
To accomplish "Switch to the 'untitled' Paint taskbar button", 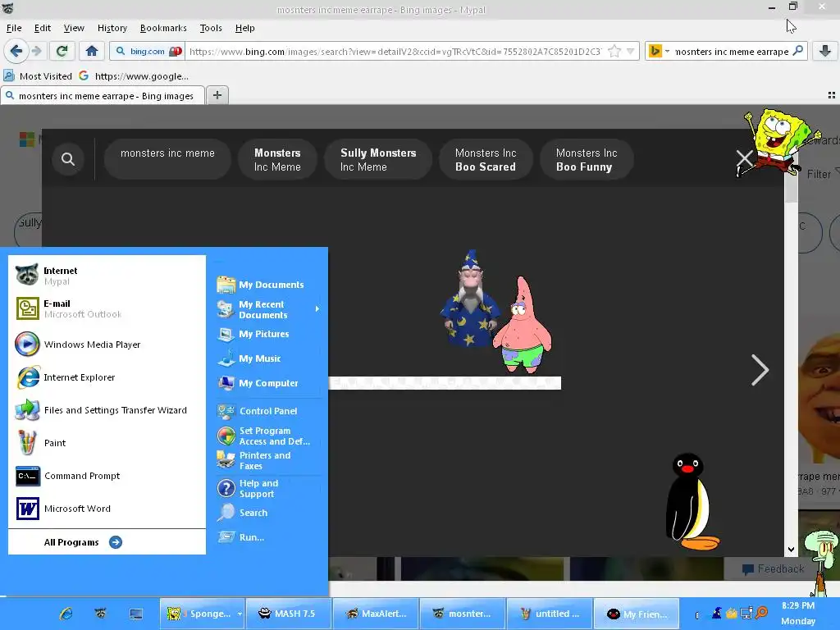I will (x=550, y=614).
